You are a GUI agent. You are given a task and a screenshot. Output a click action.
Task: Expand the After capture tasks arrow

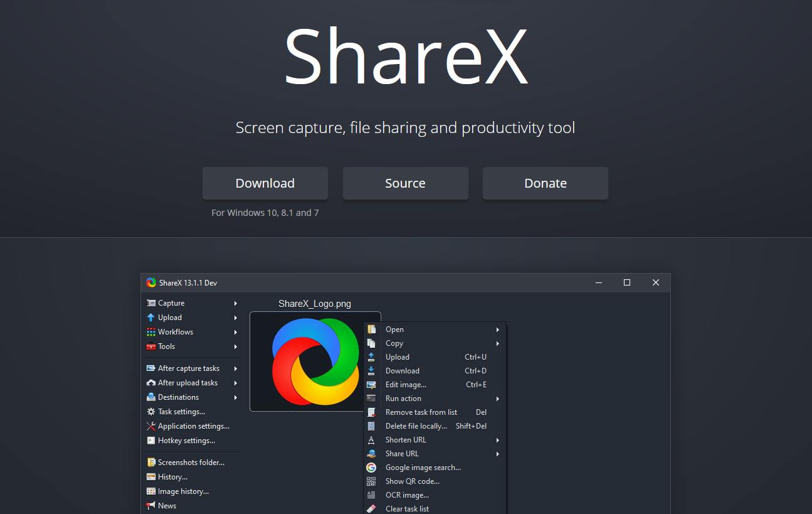(236, 368)
